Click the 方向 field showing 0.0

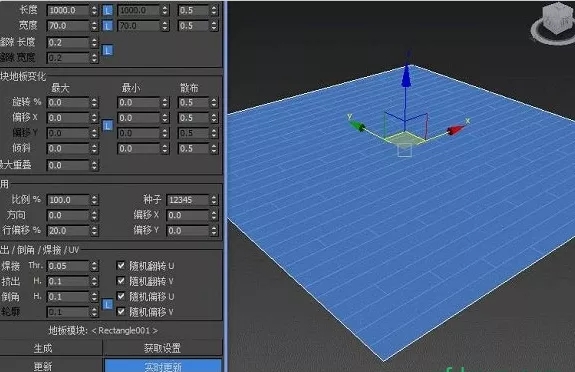point(68,215)
